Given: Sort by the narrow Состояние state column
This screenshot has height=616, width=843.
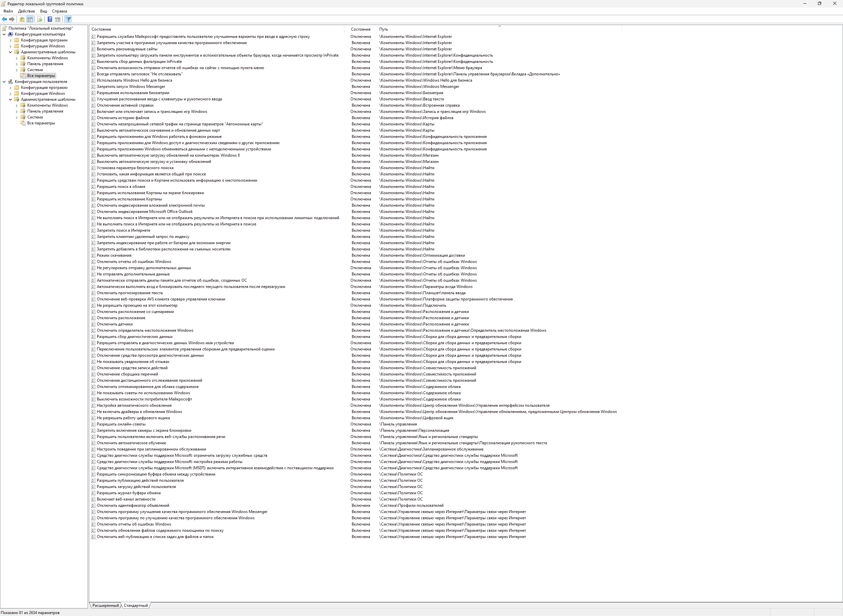Looking at the screenshot, I should point(361,29).
